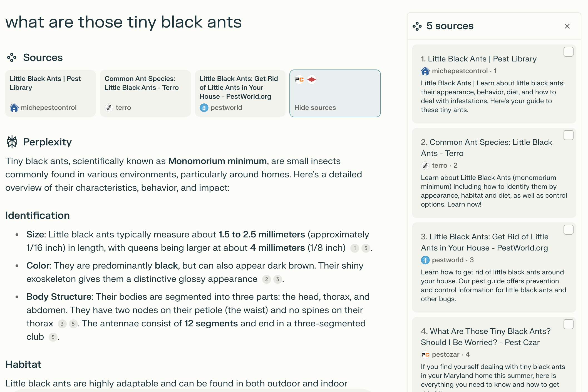This screenshot has height=392, width=588.
Task: Toggle checkbox for PestWorld.org source
Action: click(569, 230)
